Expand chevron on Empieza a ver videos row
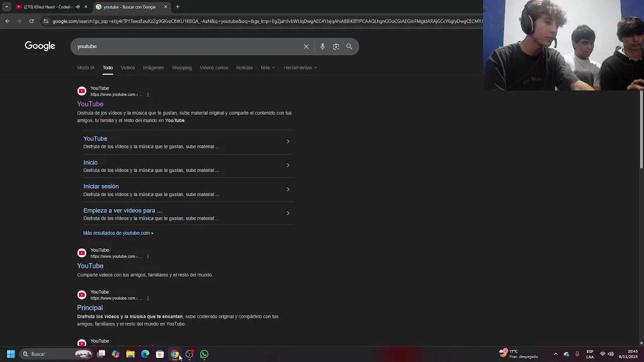 288,213
